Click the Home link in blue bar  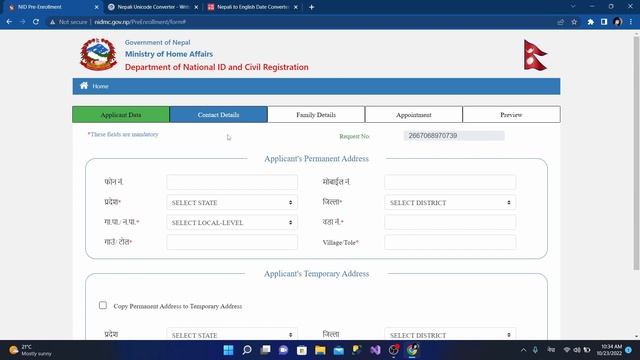[100, 86]
